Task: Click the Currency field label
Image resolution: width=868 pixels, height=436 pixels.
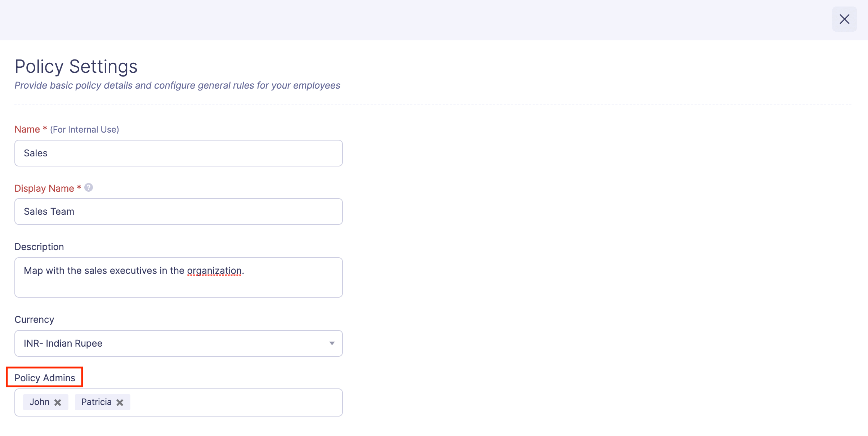Action: click(34, 319)
